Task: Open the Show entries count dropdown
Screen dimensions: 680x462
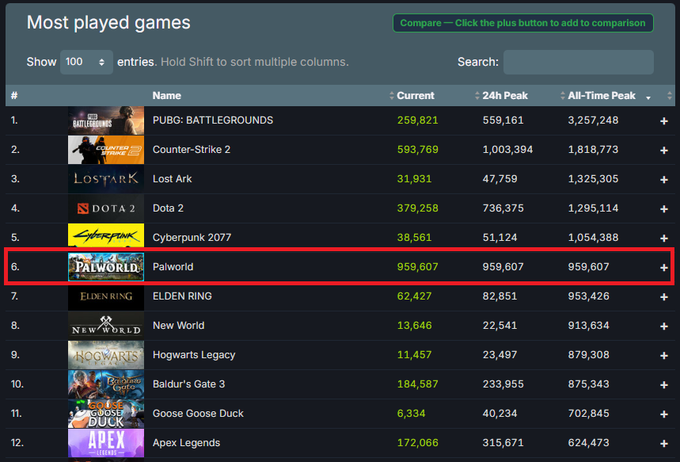Action: tap(86, 62)
